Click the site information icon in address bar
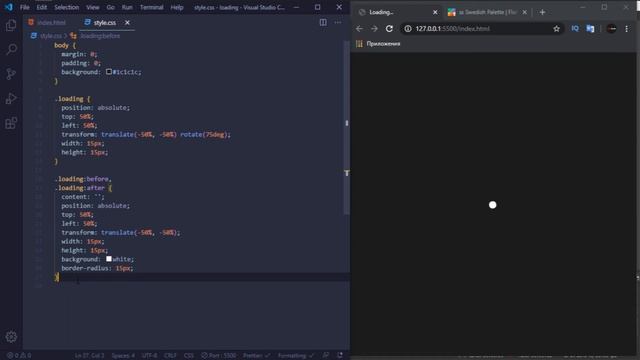Screen dimensions: 640x360 (408, 29)
